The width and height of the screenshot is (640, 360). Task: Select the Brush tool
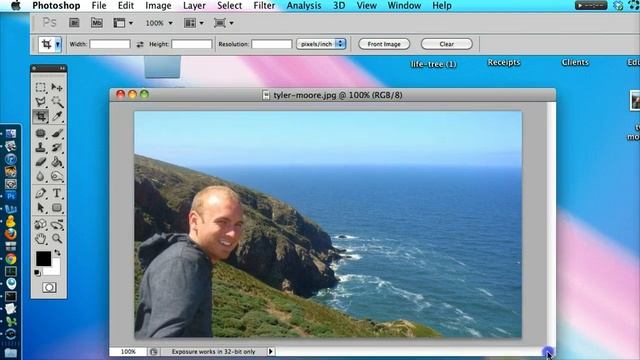click(x=57, y=133)
